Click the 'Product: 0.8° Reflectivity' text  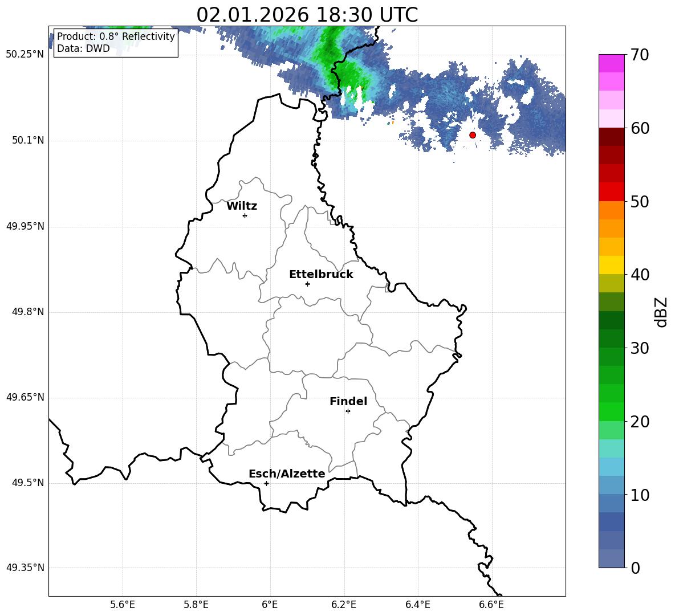click(116, 36)
